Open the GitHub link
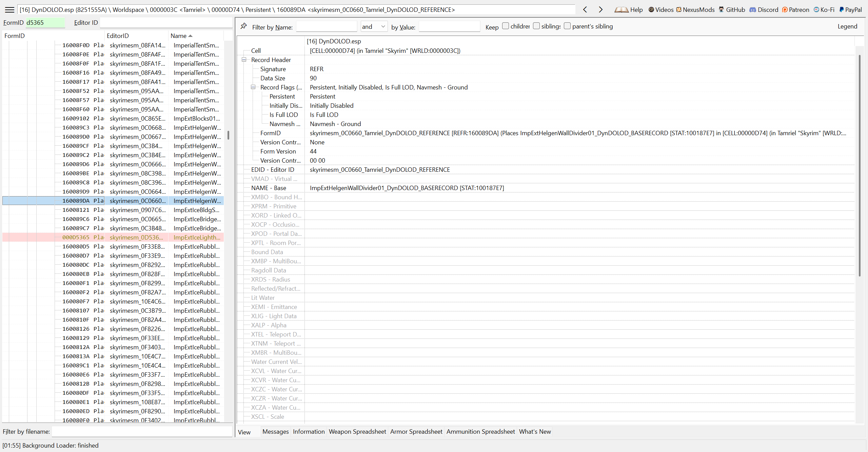Image resolution: width=868 pixels, height=452 pixels. pos(732,10)
